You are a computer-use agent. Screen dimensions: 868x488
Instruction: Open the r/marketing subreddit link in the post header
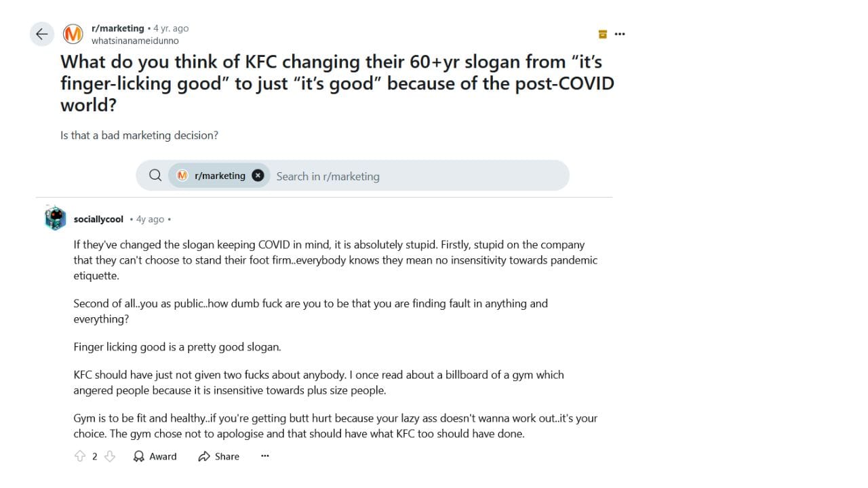[117, 28]
